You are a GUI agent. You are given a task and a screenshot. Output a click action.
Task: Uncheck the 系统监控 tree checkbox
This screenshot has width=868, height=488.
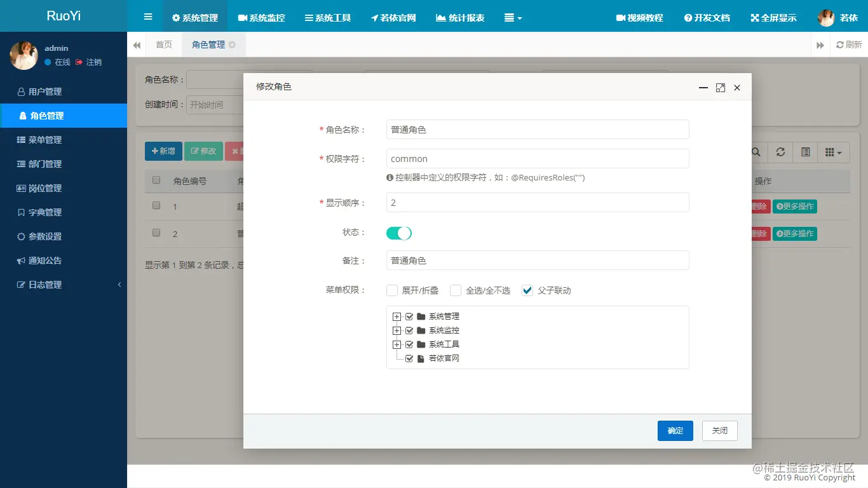[x=409, y=330]
